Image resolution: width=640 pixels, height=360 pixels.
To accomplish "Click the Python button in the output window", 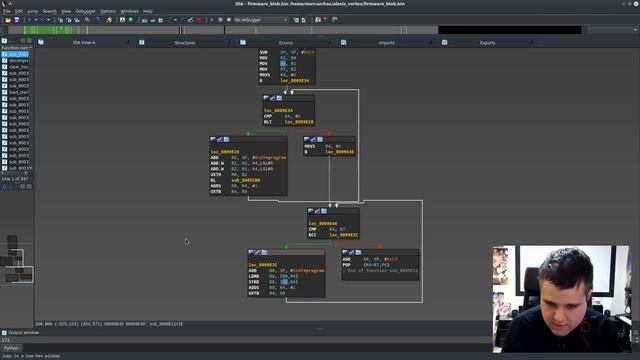I will [11, 348].
